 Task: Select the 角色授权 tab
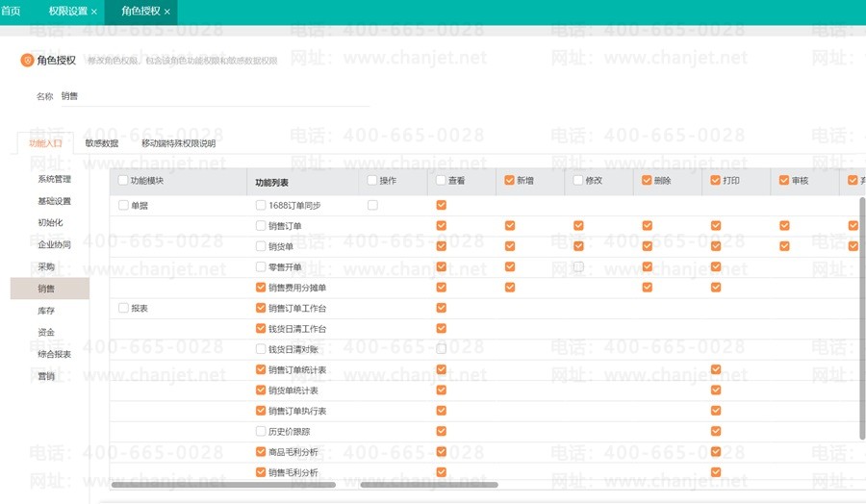pyautogui.click(x=140, y=11)
